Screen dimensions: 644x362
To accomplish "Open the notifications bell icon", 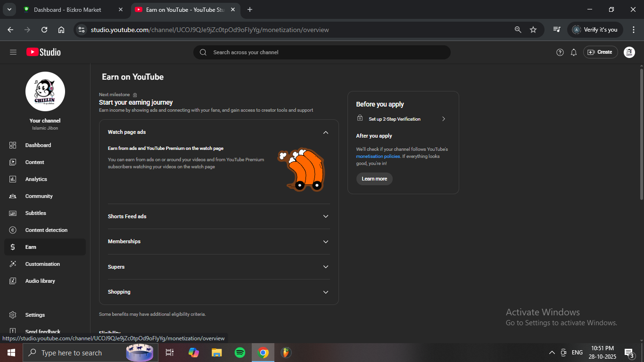I will click(x=573, y=52).
